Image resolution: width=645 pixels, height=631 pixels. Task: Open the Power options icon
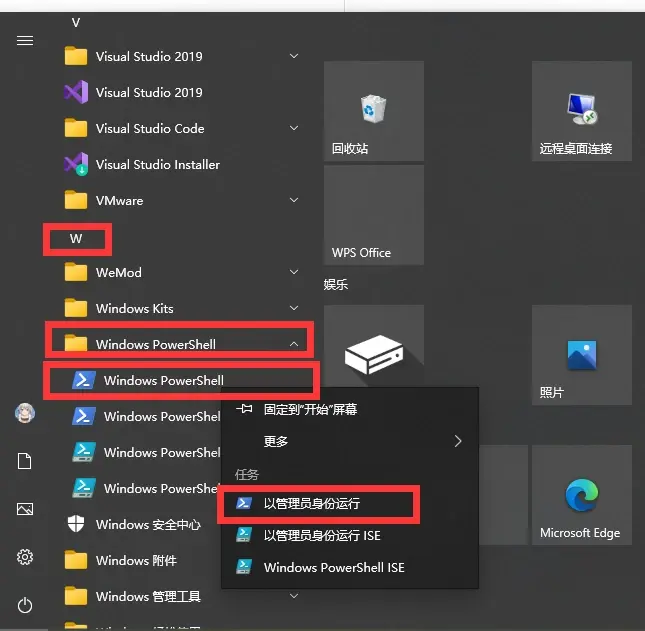click(x=25, y=605)
